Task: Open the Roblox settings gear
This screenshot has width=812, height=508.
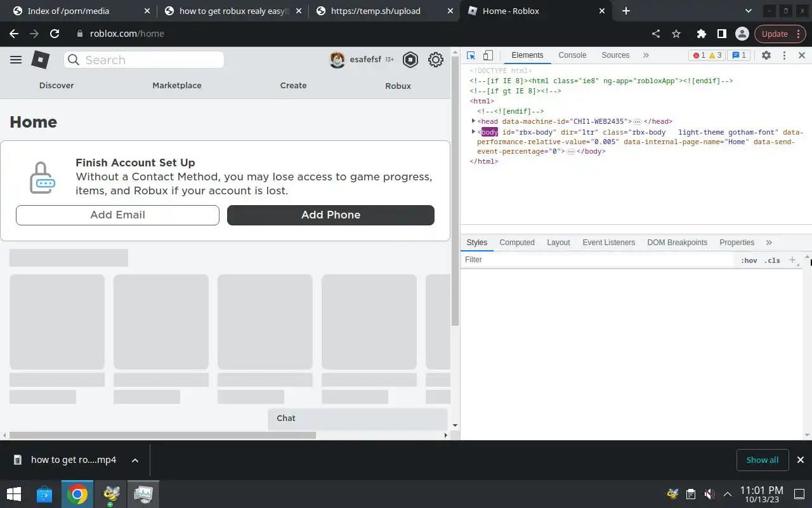Action: (x=436, y=60)
